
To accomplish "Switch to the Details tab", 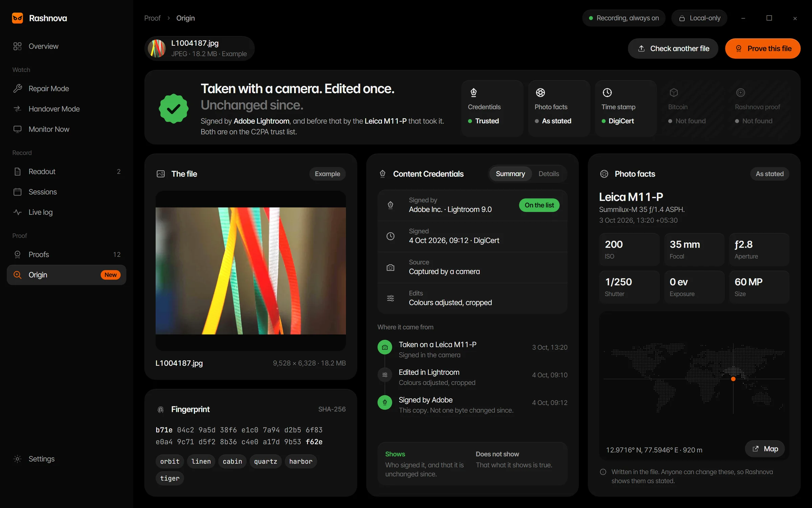I will click(x=548, y=174).
